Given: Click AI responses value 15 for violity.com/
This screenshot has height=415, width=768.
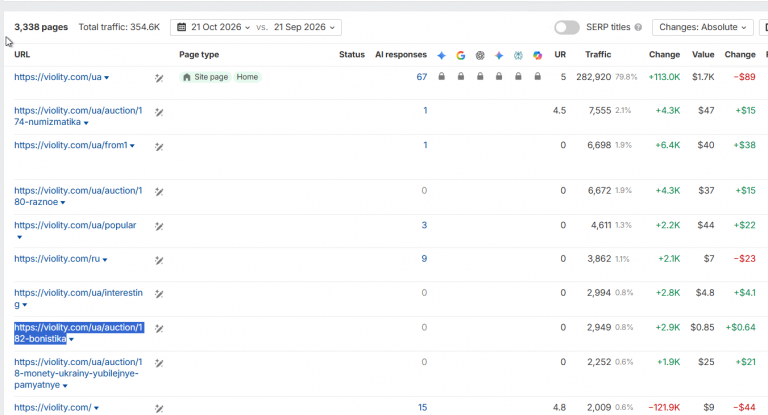Looking at the screenshot, I should click(x=422, y=407).
